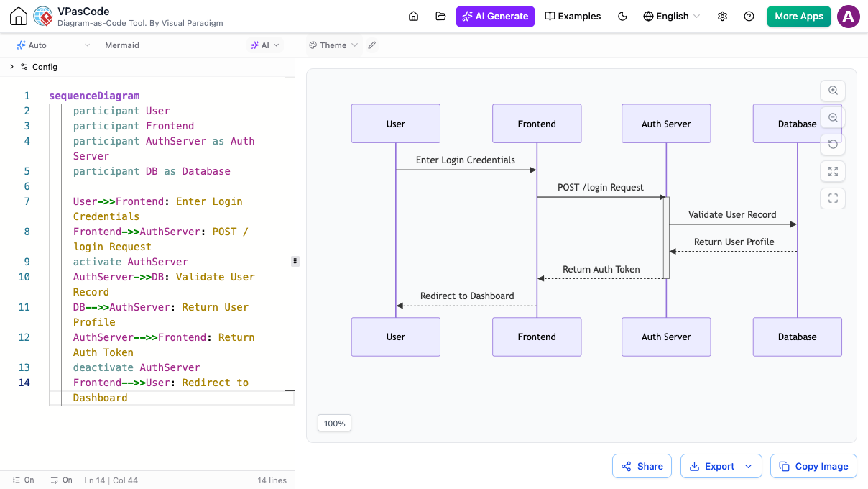
Task: Click 'Validate User Record' message label
Action: tap(732, 215)
